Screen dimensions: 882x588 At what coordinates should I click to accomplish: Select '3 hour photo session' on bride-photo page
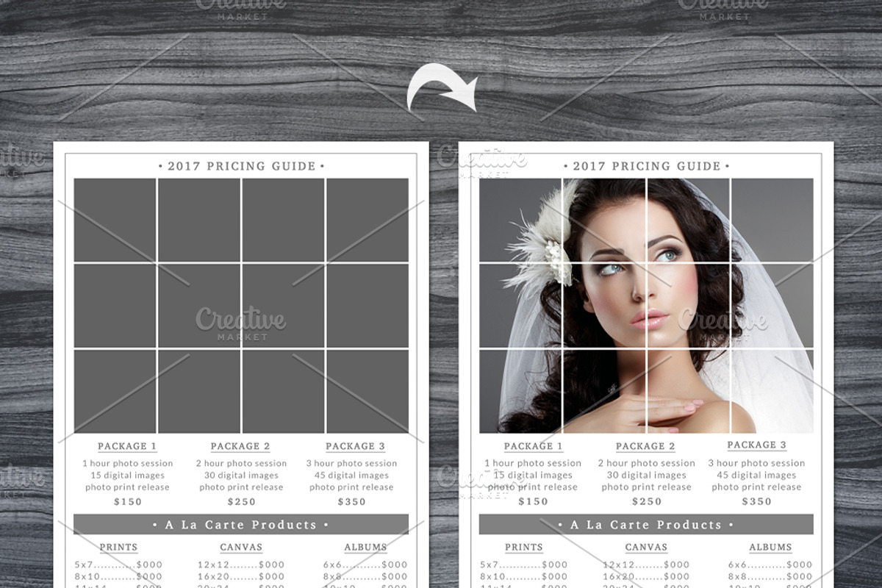(756, 463)
